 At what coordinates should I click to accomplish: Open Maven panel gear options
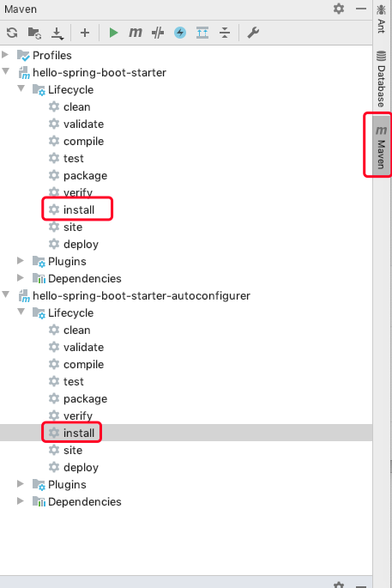[339, 9]
